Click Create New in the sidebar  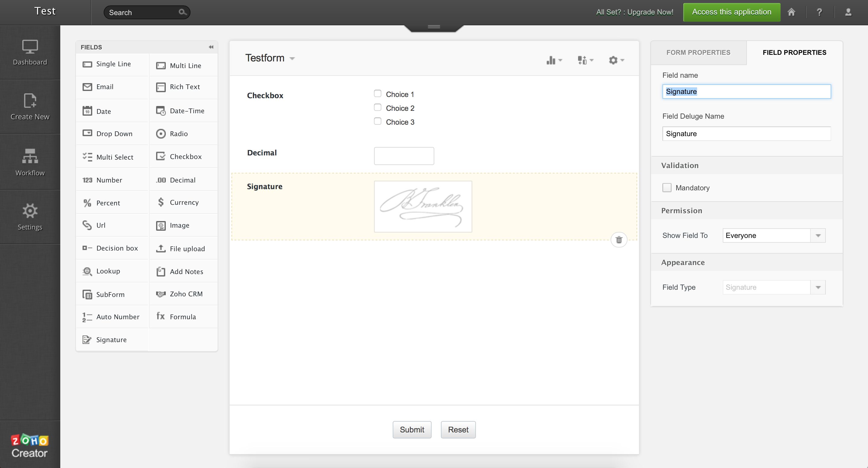click(30, 107)
